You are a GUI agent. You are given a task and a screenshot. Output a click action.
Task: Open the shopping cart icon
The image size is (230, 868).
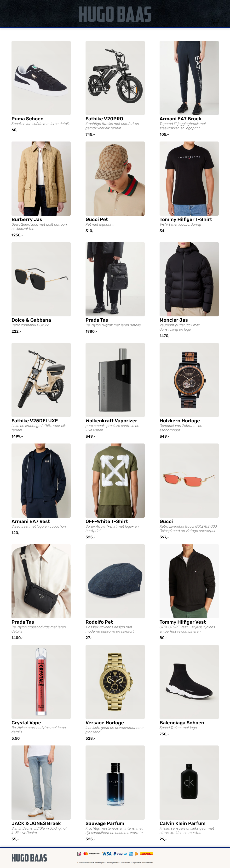pyautogui.click(x=215, y=22)
